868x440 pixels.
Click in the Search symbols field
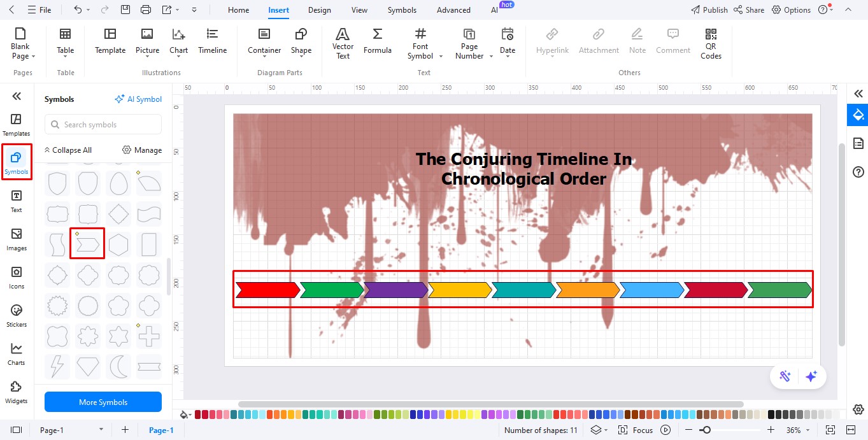coord(103,125)
